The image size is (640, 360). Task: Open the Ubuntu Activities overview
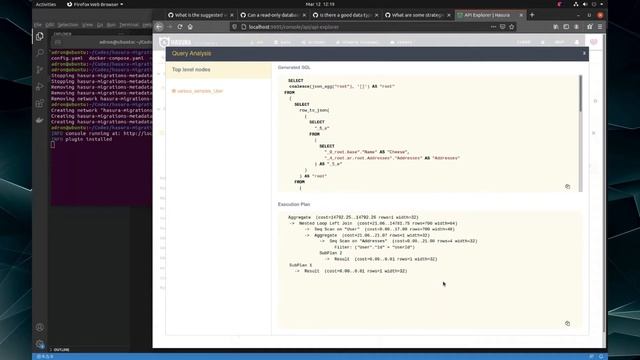tap(46, 4)
